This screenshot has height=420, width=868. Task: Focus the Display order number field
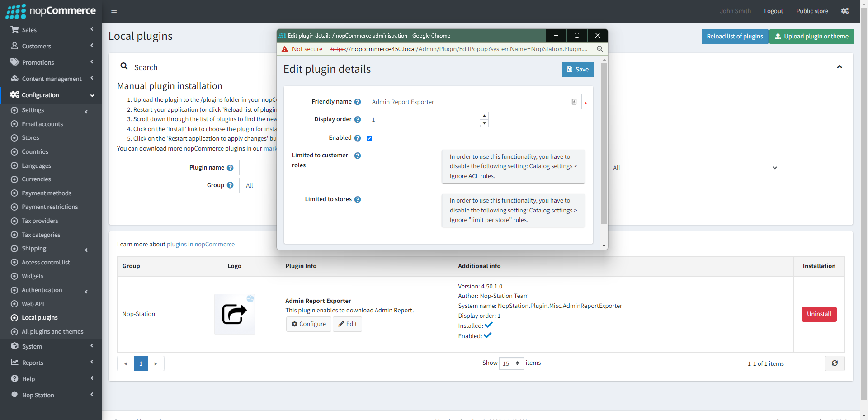point(423,120)
